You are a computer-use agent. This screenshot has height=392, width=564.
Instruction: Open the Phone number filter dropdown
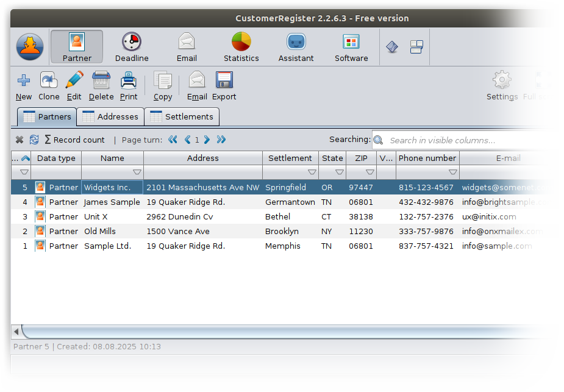pos(453,172)
